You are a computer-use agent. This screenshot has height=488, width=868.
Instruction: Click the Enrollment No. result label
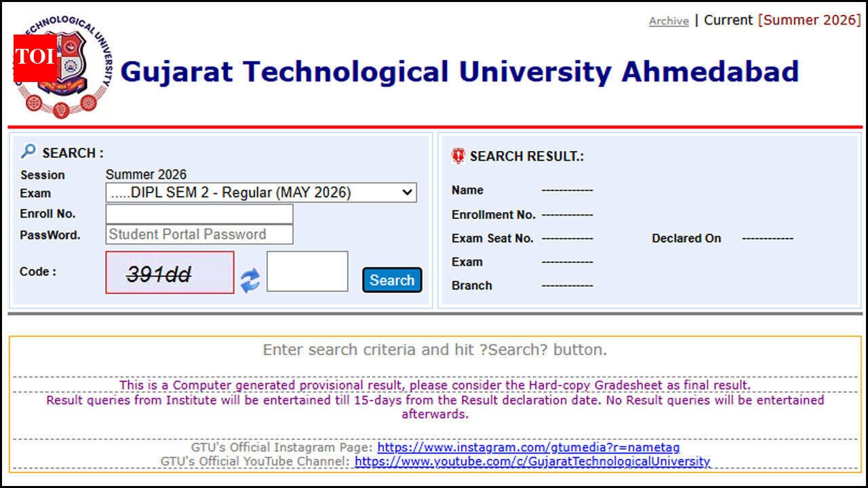coord(494,215)
